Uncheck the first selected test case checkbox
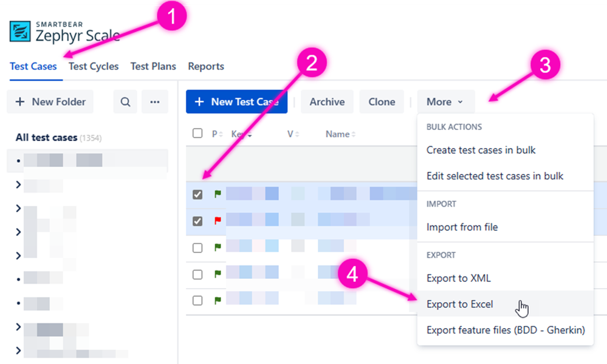 (197, 194)
